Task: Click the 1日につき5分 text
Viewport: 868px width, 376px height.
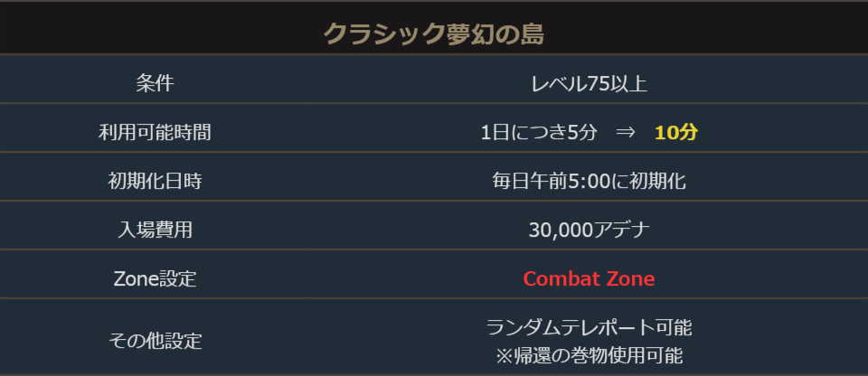Action: [539, 132]
